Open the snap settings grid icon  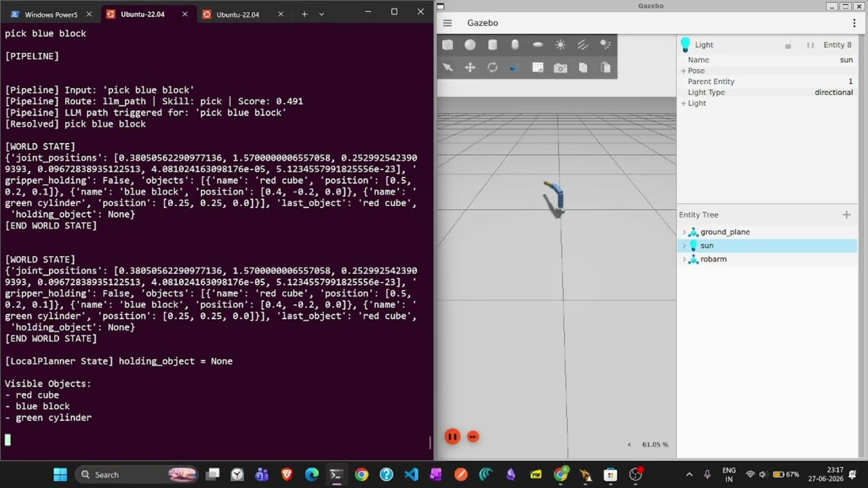point(538,68)
